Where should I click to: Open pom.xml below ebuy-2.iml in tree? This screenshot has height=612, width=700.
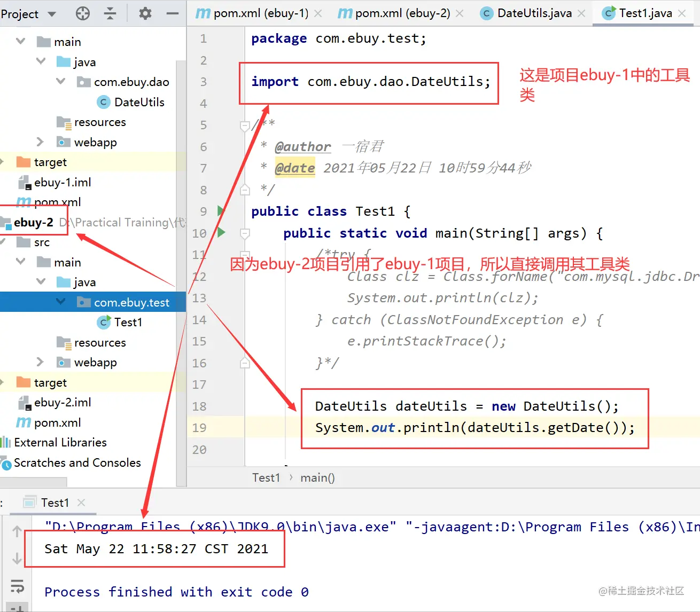(x=49, y=422)
